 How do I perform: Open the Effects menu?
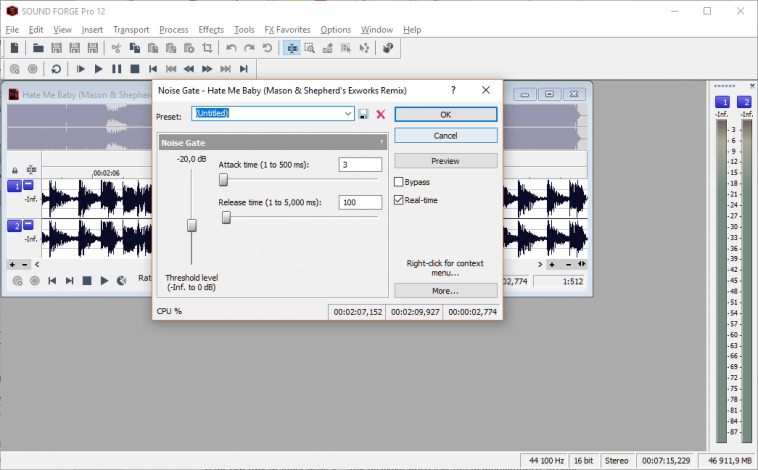(x=210, y=30)
